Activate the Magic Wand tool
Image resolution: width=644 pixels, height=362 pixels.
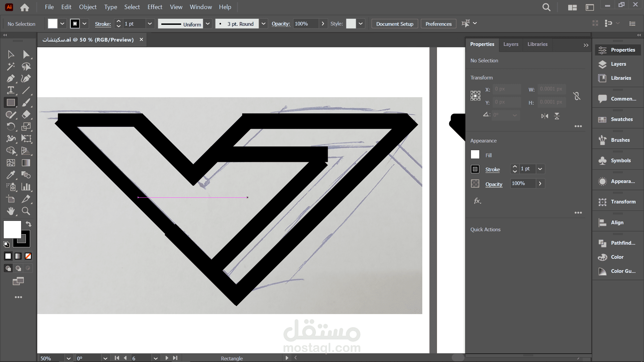pyautogui.click(x=10, y=66)
